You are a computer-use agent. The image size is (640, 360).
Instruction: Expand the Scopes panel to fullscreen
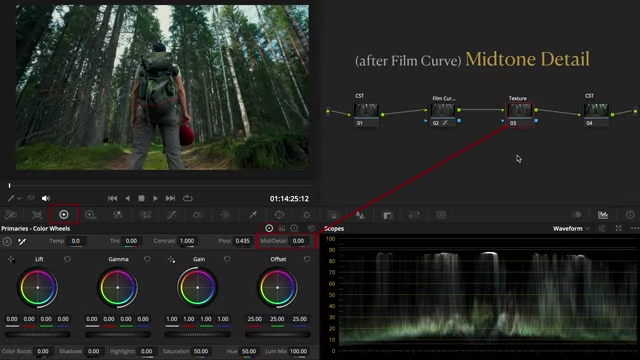(x=619, y=229)
